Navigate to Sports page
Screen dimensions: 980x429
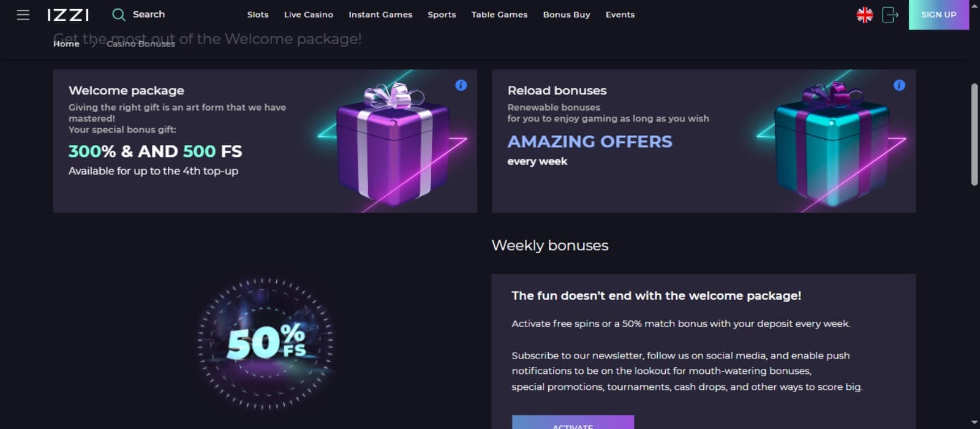pos(442,15)
